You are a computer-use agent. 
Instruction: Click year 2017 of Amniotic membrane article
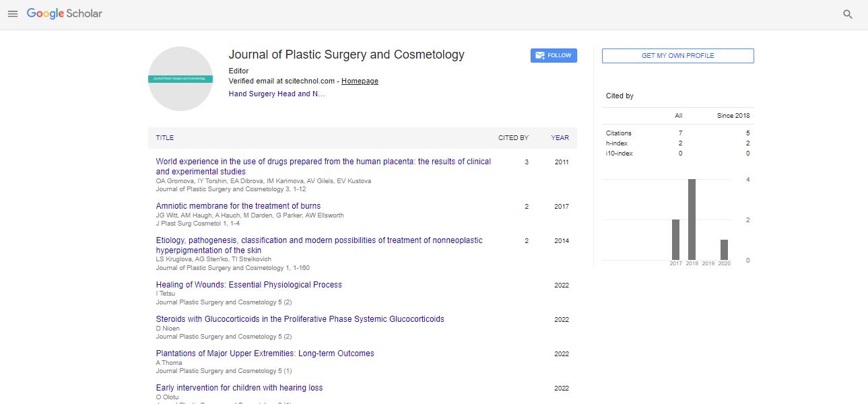pyautogui.click(x=562, y=207)
